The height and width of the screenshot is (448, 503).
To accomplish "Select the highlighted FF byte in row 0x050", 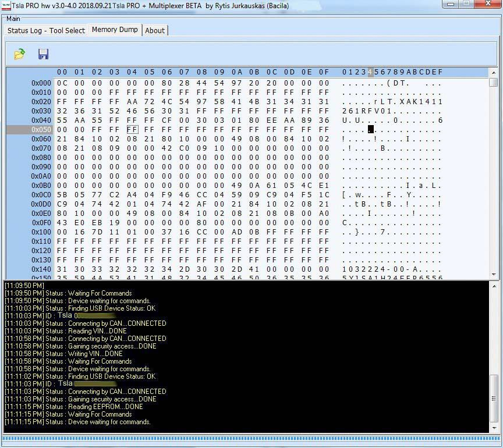I will click(132, 130).
